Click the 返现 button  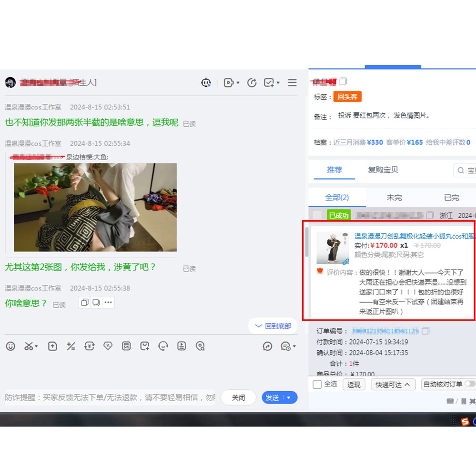pos(354,385)
